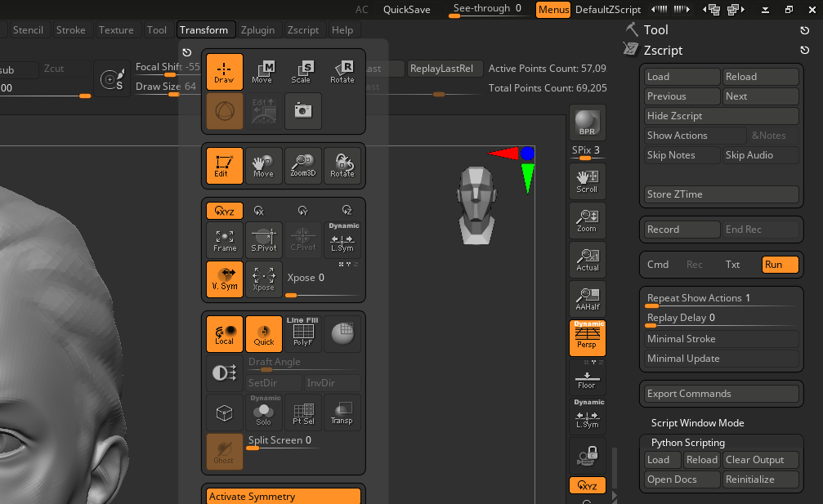Toggle Edit mode off

(224, 166)
